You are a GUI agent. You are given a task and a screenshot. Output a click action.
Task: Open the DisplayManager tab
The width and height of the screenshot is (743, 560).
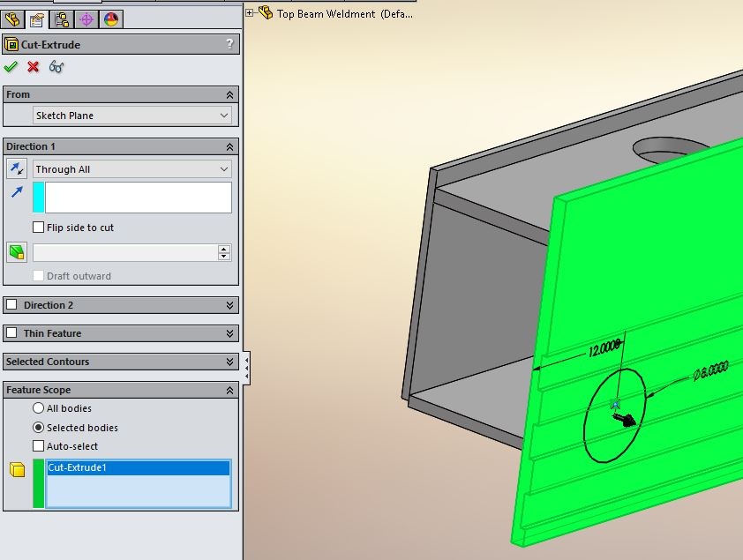click(111, 19)
